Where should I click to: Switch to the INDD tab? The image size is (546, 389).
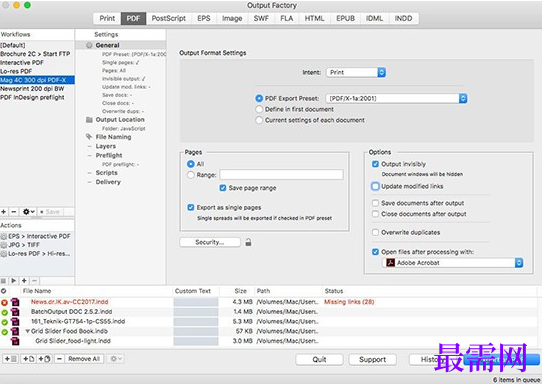(x=403, y=18)
